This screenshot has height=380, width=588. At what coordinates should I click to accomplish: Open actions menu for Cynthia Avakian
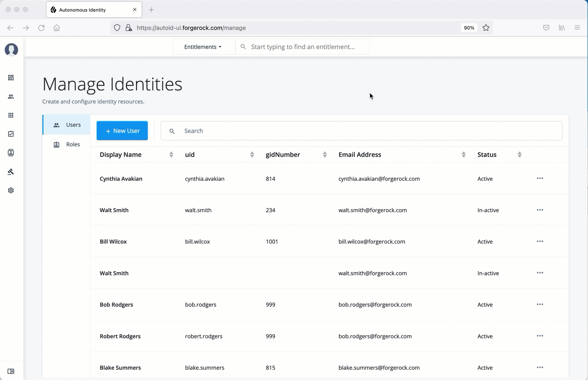(x=540, y=179)
